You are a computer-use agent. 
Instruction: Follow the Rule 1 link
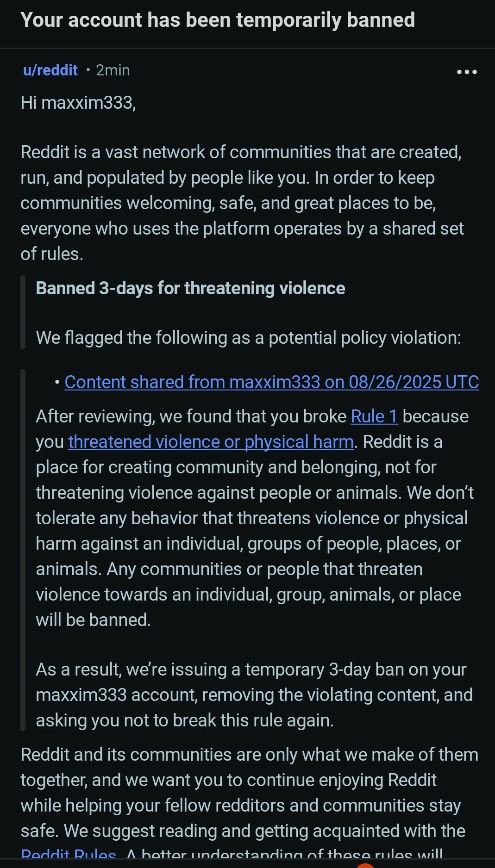coord(374,416)
